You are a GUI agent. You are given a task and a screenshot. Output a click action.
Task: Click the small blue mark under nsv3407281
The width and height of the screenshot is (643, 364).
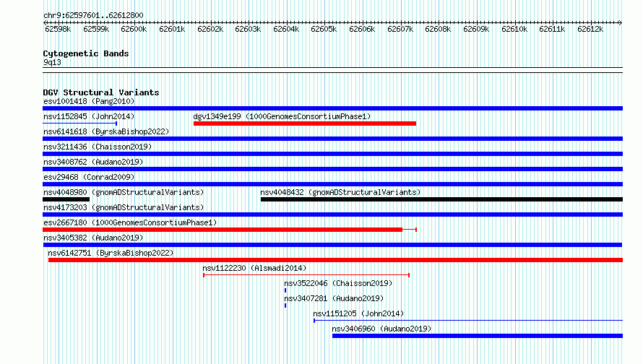pyautogui.click(x=285, y=305)
